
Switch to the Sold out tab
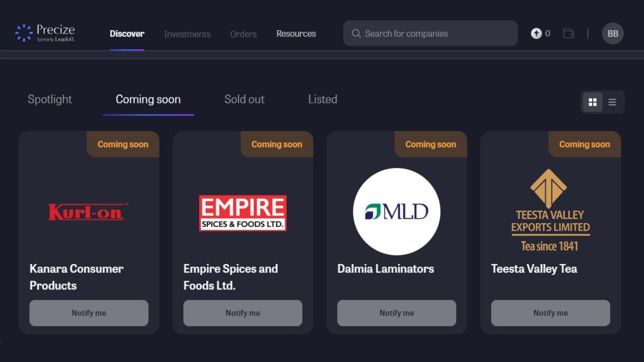[245, 99]
